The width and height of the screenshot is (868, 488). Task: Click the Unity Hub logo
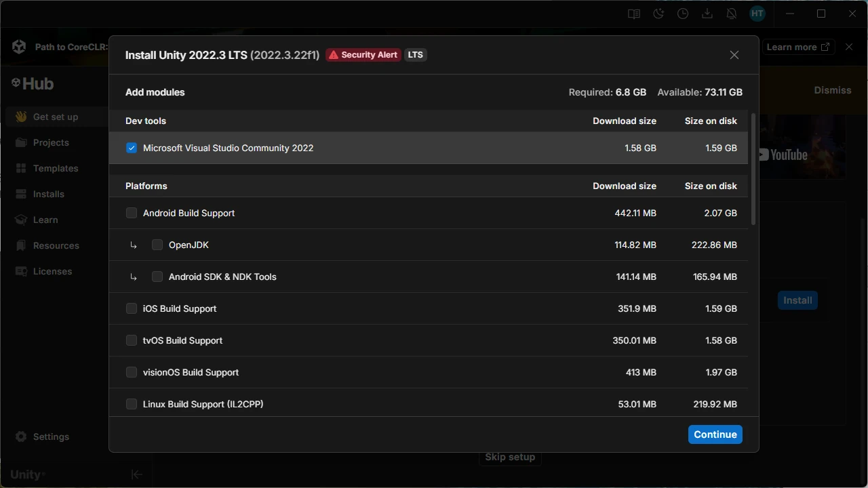pyautogui.click(x=33, y=83)
